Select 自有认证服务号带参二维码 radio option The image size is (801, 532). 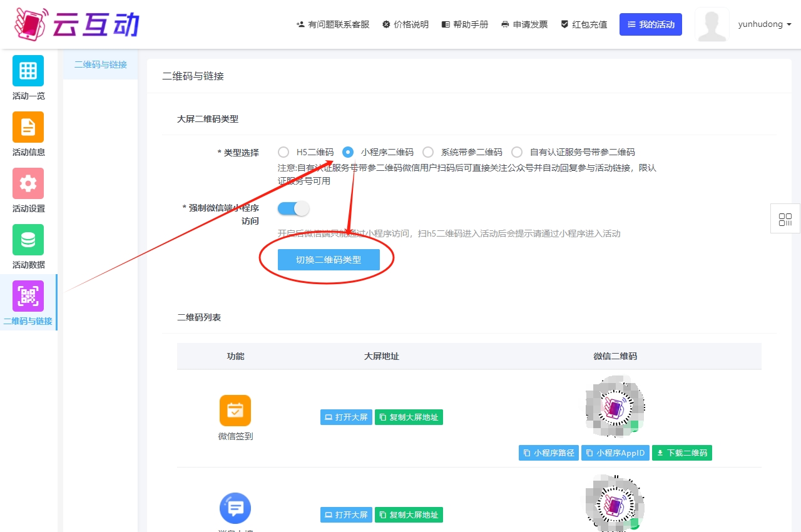[x=517, y=152]
